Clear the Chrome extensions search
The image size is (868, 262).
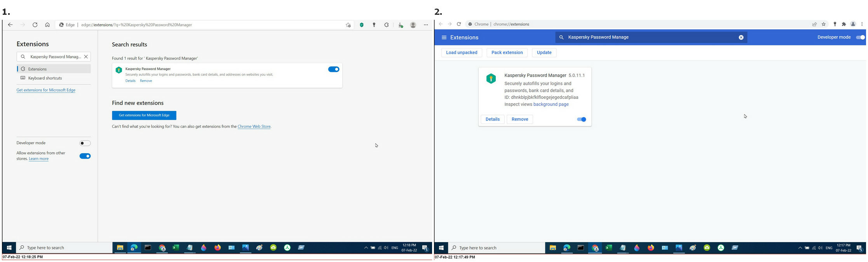pyautogui.click(x=741, y=37)
